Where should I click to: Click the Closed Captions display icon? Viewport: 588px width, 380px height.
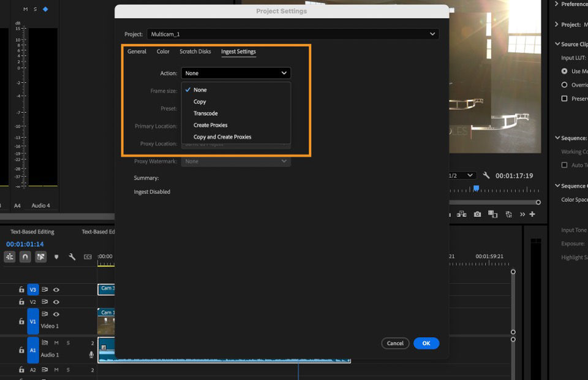point(88,257)
